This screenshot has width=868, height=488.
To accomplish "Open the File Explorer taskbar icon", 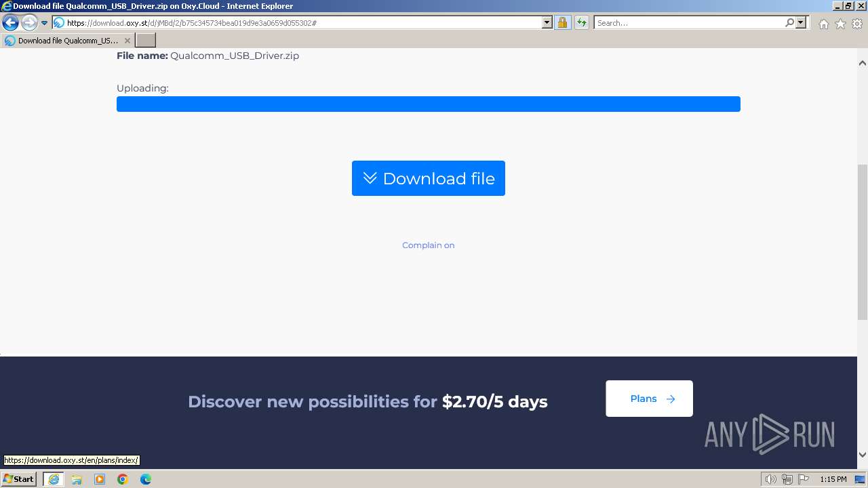I will (x=77, y=479).
